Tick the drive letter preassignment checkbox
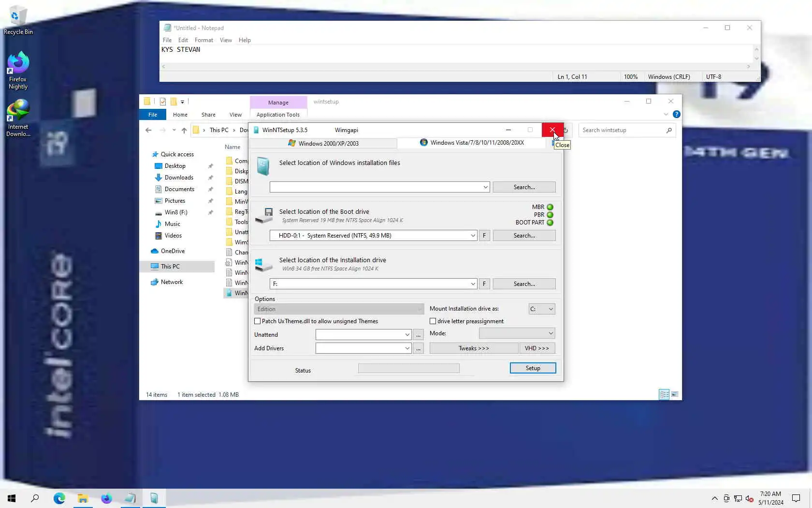 coord(433,321)
